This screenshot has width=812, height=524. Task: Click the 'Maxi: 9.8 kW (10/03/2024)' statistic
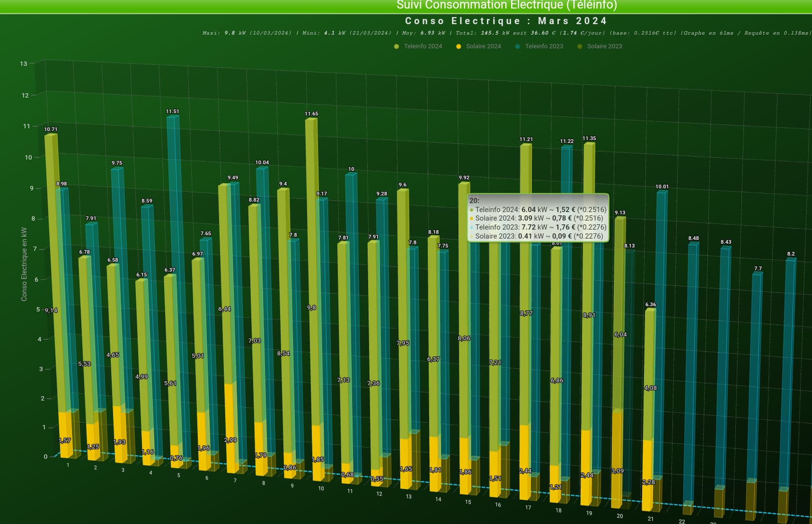(x=247, y=33)
